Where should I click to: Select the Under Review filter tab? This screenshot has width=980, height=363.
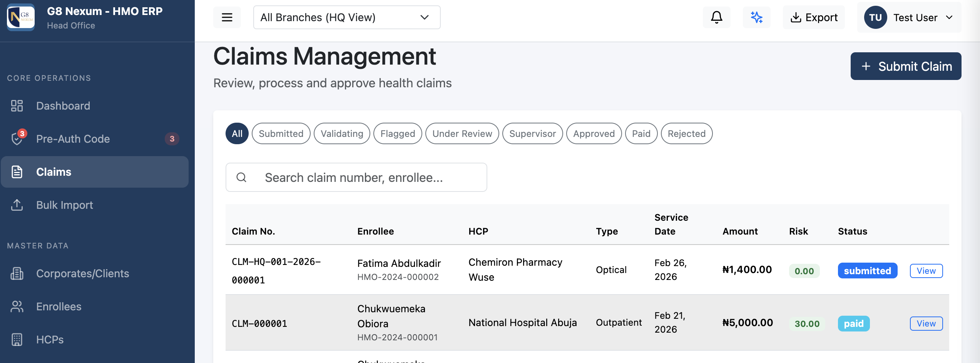(x=462, y=133)
